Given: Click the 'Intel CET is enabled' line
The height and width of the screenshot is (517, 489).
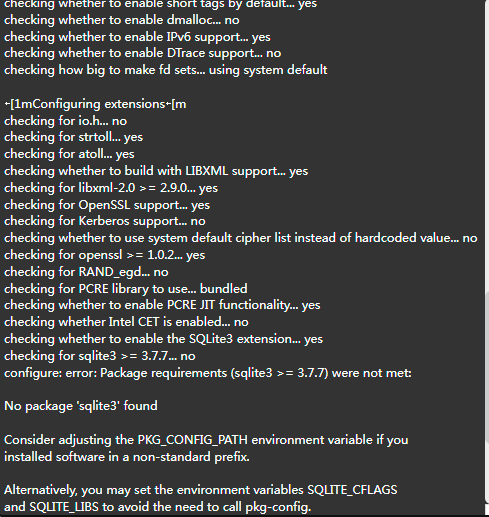Looking at the screenshot, I should tap(126, 322).
